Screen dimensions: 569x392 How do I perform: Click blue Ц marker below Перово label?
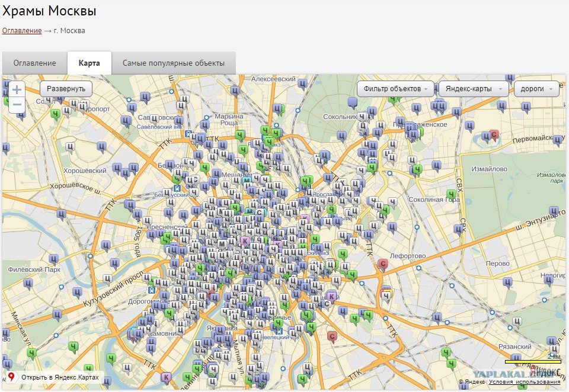[508, 282]
